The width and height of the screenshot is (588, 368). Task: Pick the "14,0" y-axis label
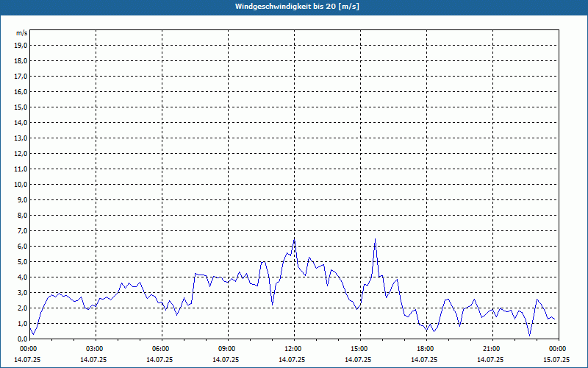(x=21, y=122)
